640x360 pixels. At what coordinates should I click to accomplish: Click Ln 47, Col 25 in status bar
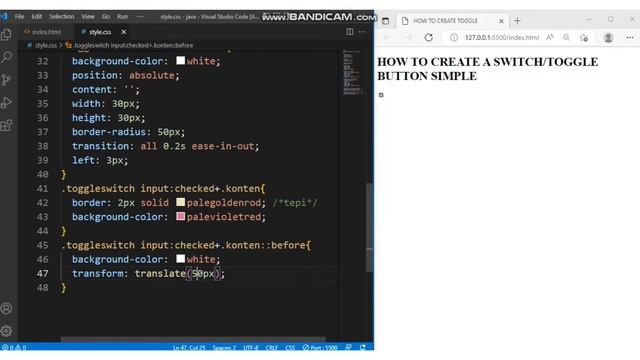pyautogui.click(x=189, y=347)
